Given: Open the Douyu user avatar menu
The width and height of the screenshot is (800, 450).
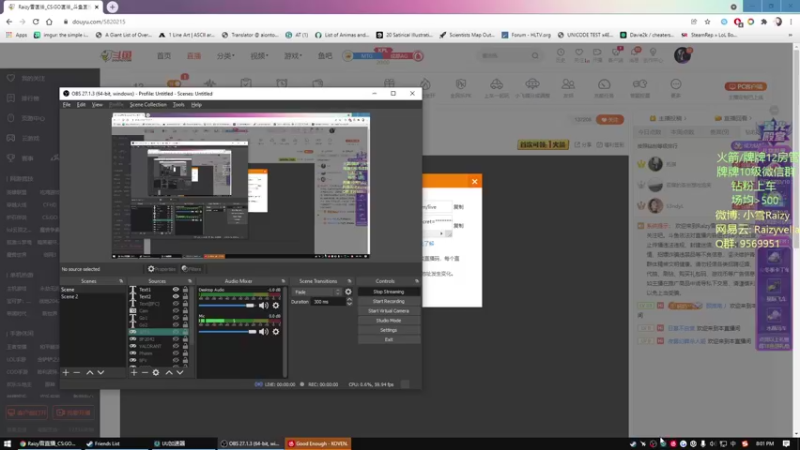Looking at the screenshot, I should (x=682, y=55).
